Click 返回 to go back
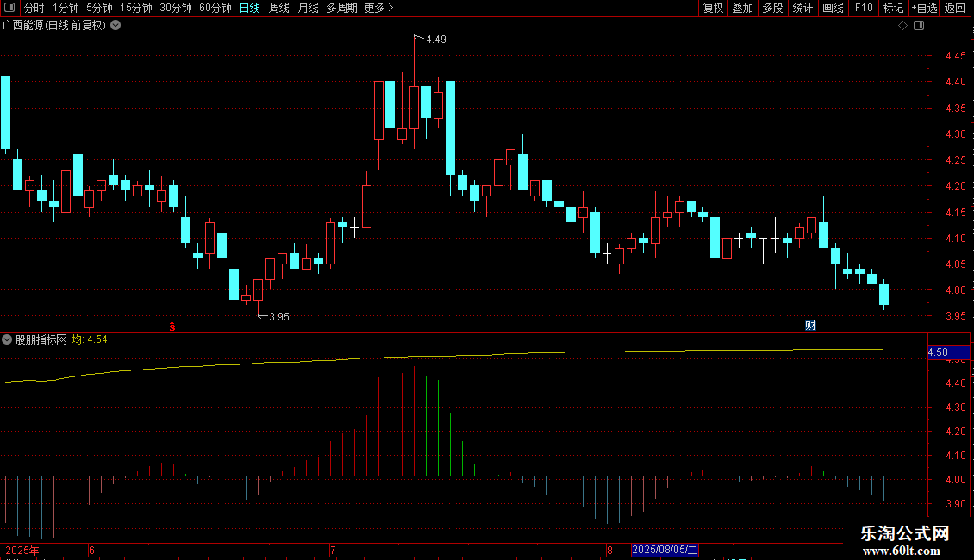This screenshot has width=974, height=560. click(x=955, y=8)
